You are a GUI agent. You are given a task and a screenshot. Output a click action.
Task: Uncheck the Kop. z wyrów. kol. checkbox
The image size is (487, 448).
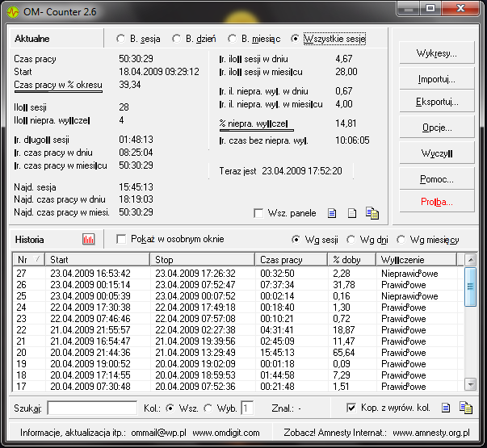351,408
